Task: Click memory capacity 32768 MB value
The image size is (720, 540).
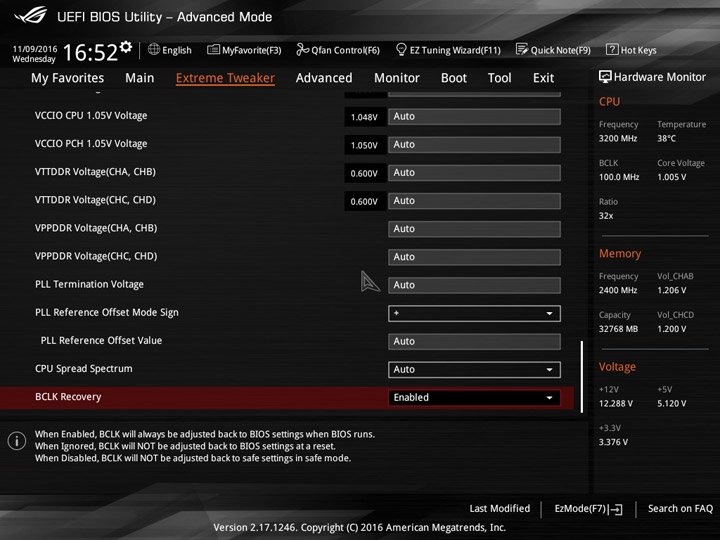Action: click(618, 329)
